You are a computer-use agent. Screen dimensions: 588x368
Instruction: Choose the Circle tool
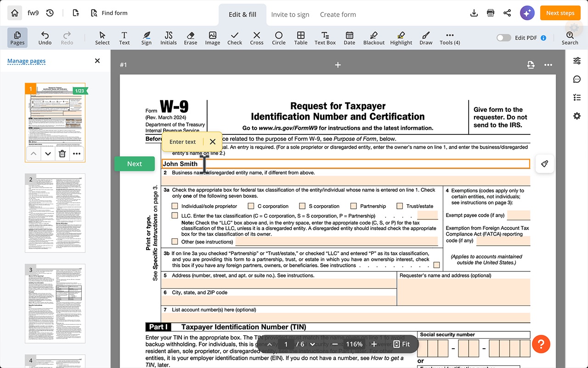(x=279, y=38)
